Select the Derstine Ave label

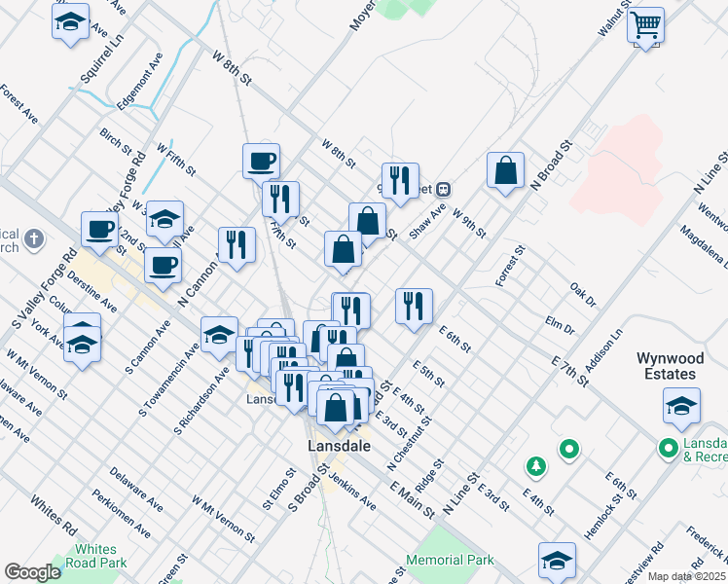tap(91, 291)
